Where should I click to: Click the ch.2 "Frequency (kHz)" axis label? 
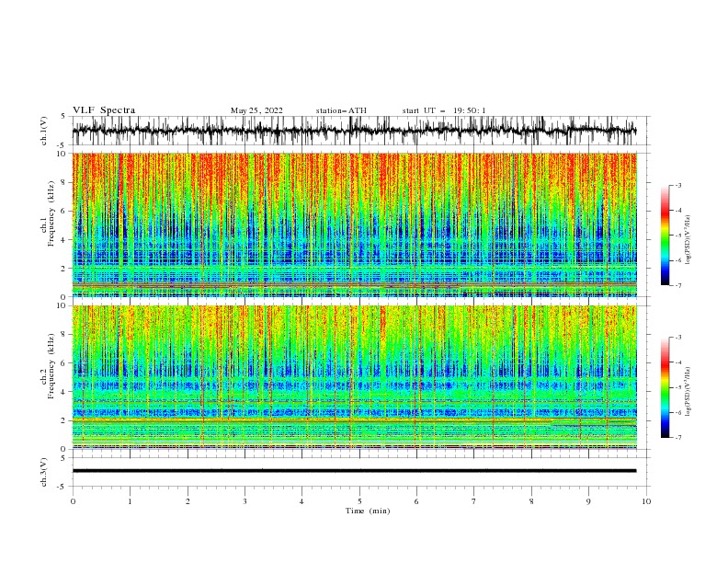click(51, 365)
